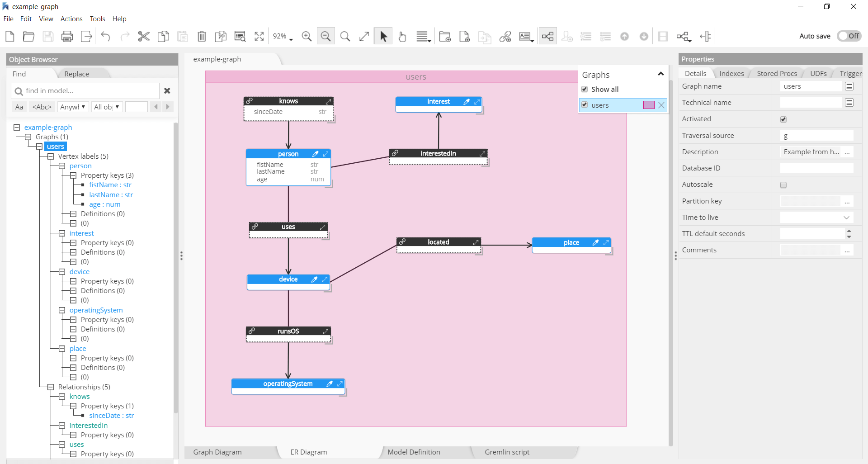868x464 pixels.
Task: Zoom out with the minus magnifier
Action: [325, 36]
